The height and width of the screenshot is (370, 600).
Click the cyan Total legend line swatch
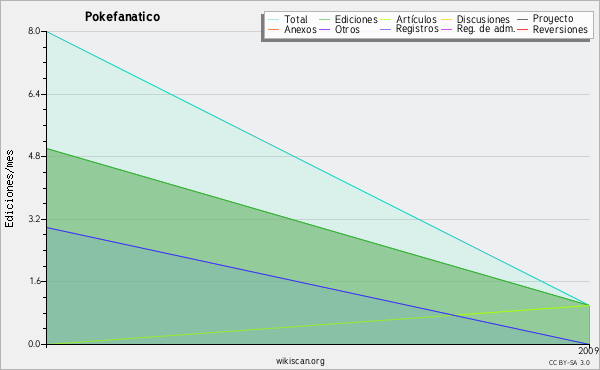274,20
